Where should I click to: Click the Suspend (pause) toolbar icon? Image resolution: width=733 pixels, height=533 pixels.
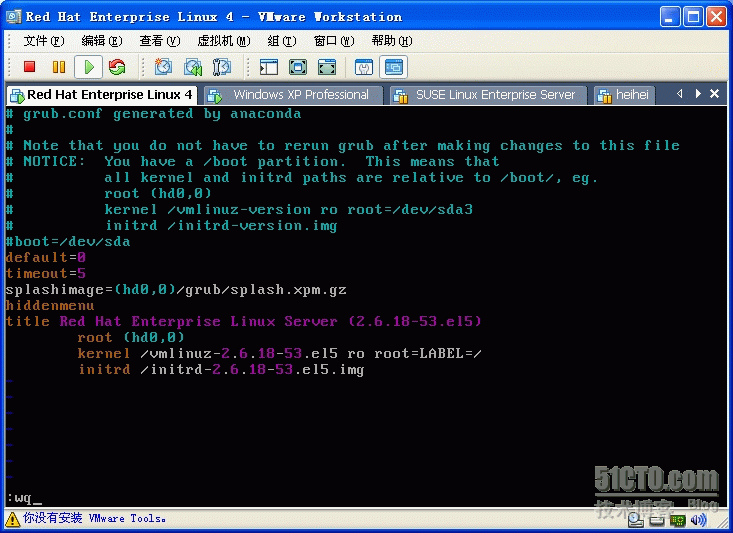point(59,67)
